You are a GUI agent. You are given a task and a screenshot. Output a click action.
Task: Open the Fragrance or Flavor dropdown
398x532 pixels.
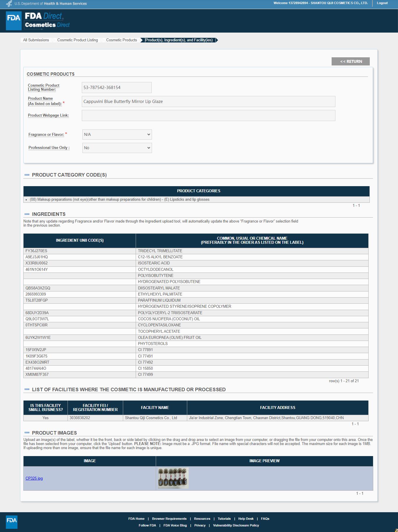click(x=117, y=135)
